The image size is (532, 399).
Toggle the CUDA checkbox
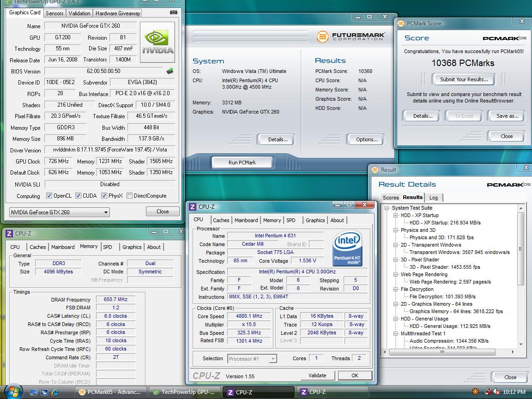point(79,196)
